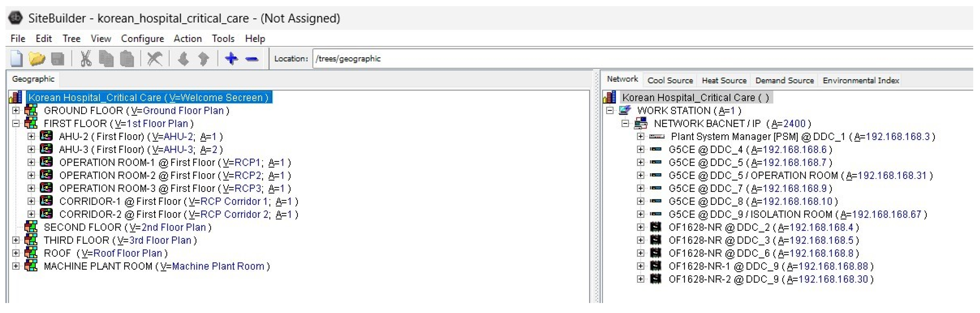Click the OF1628-NR @ DDC_2 controller icon
980x313 pixels.
(656, 227)
